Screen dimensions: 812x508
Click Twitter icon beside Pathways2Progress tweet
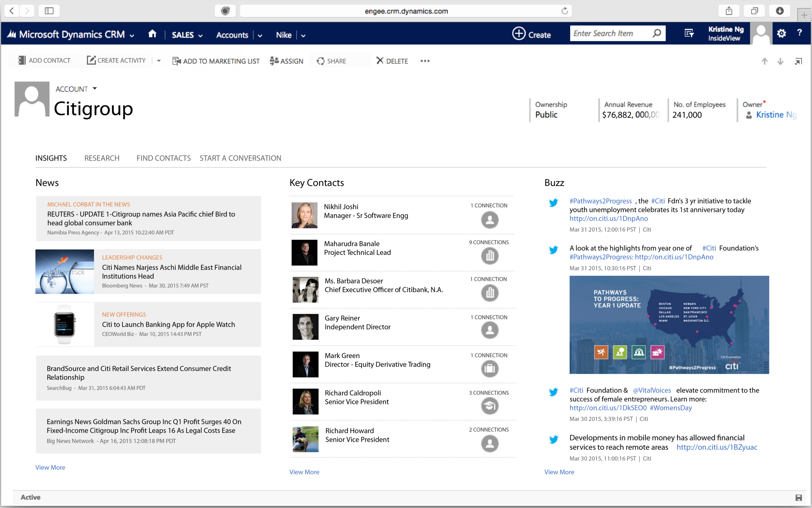(553, 203)
